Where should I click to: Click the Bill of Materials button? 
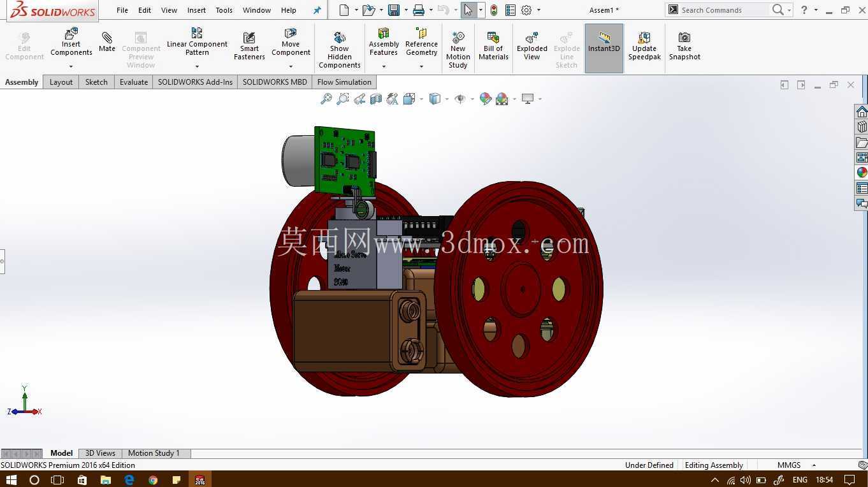(x=493, y=46)
